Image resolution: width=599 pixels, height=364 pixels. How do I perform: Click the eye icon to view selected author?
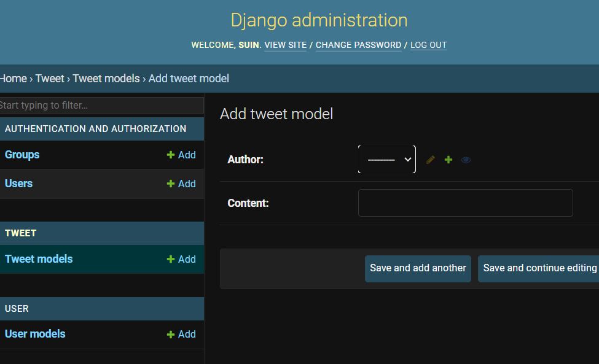point(466,160)
